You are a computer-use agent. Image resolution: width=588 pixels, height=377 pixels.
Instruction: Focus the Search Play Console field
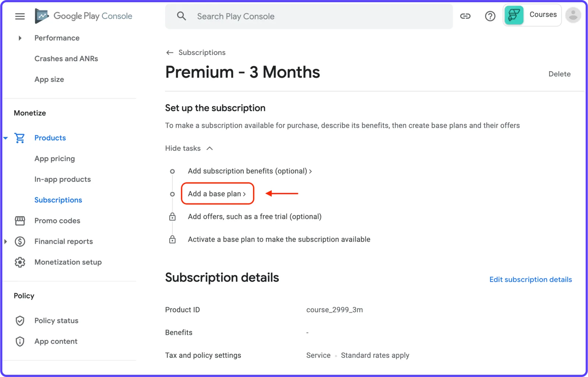click(x=309, y=16)
